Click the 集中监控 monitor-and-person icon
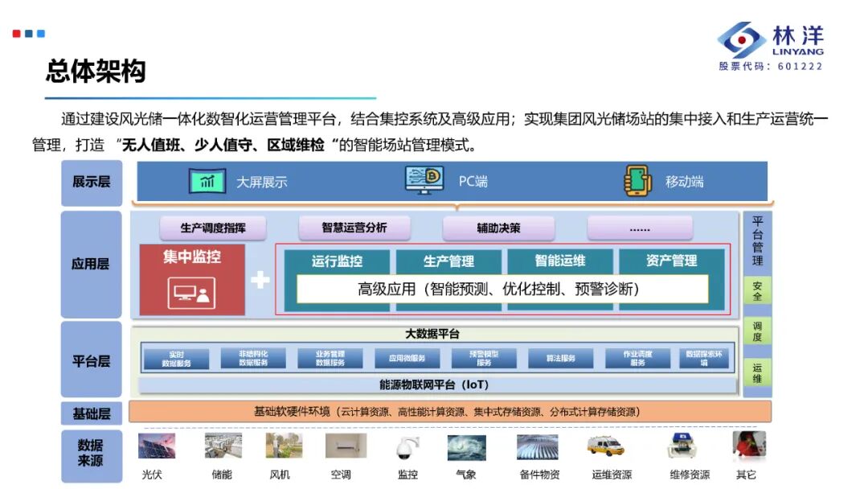The height and width of the screenshot is (489, 868). pos(191,293)
